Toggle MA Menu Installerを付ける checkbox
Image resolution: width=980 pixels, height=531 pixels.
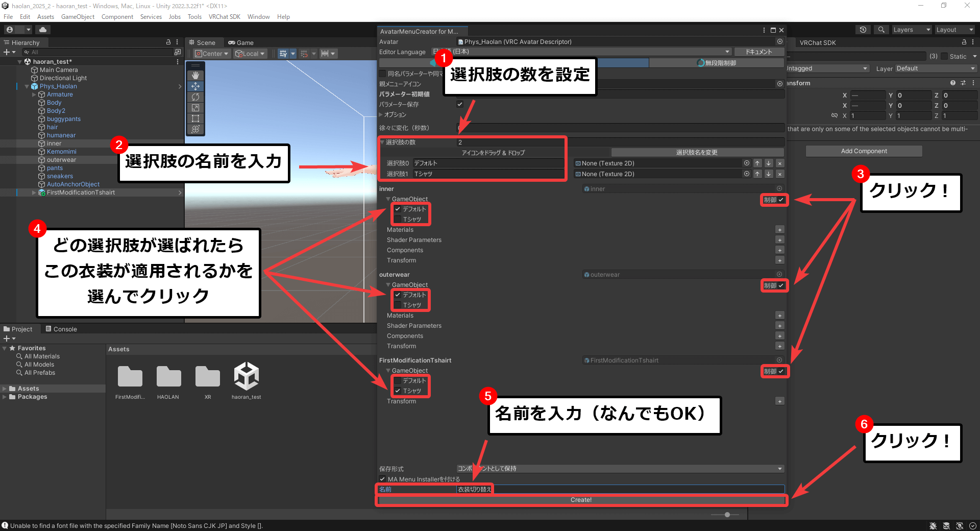(382, 479)
